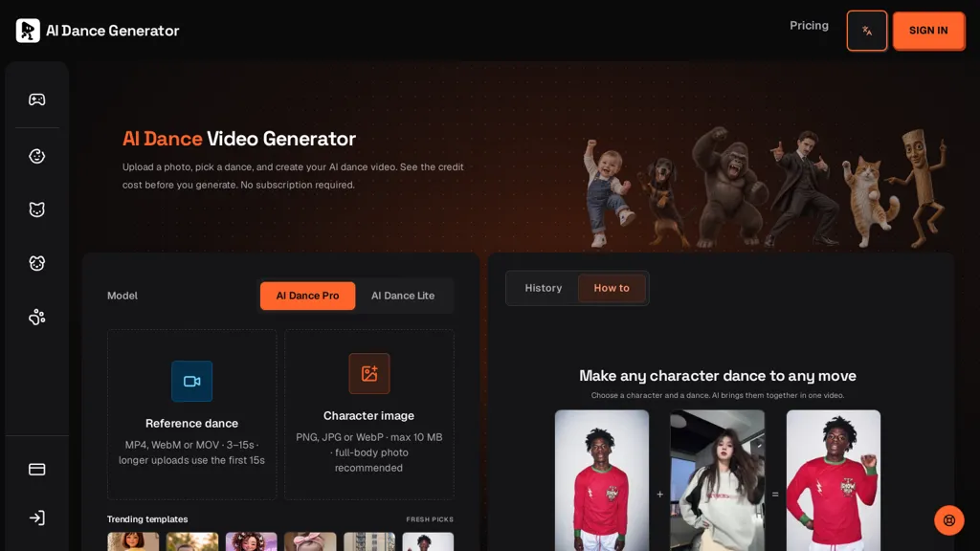Image resolution: width=980 pixels, height=551 pixels.
Task: Open the bear face sidebar icon
Action: coord(37,263)
